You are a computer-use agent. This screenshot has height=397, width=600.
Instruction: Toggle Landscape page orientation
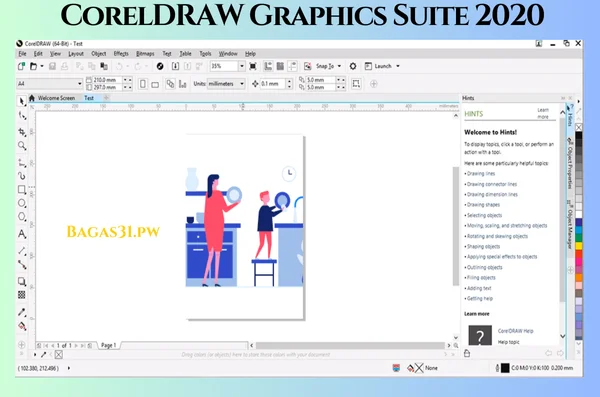click(155, 84)
